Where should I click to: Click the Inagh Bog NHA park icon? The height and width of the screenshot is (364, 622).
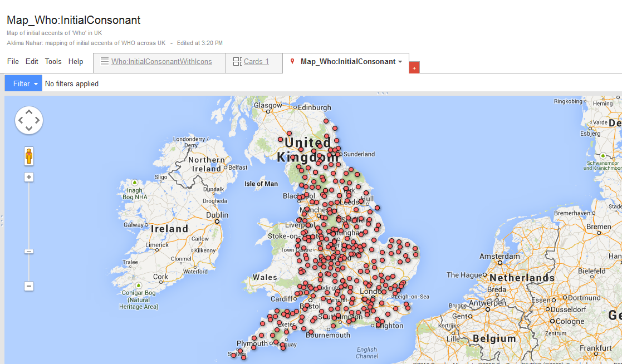click(134, 183)
